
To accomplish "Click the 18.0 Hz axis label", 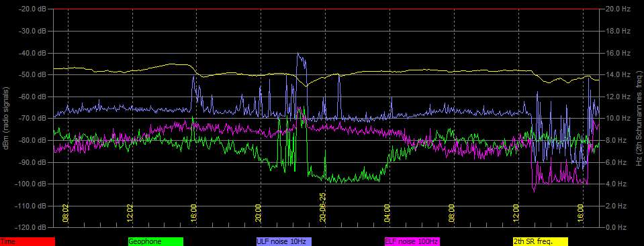I will [x=618, y=31].
